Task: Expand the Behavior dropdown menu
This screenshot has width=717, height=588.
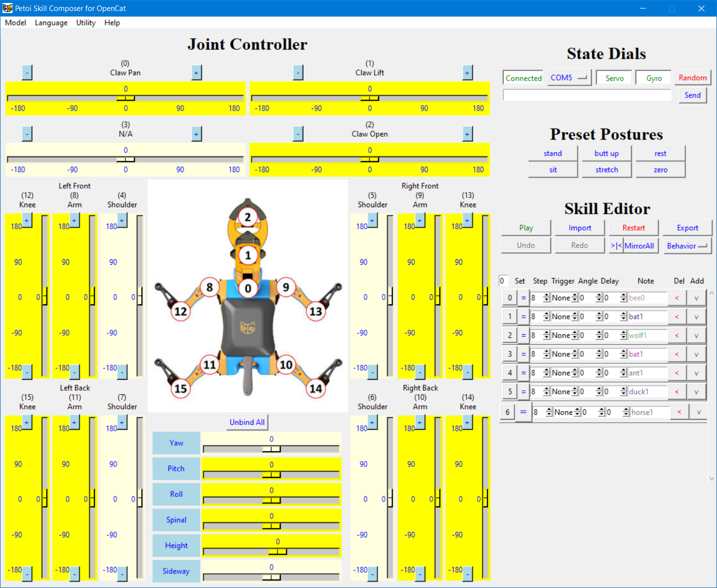Action: click(687, 246)
